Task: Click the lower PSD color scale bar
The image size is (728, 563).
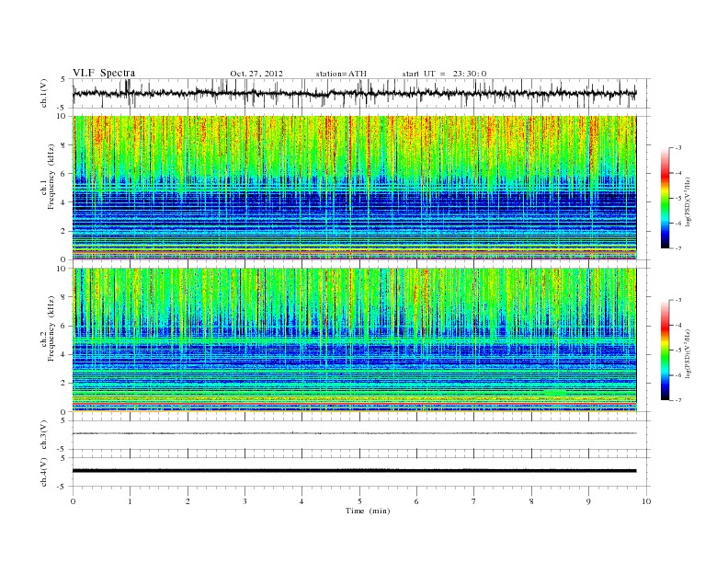Action: pos(665,350)
